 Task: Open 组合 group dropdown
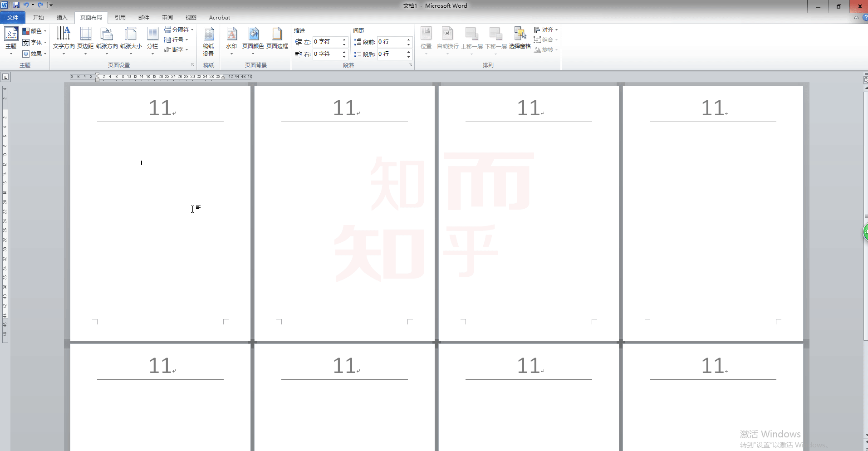546,39
